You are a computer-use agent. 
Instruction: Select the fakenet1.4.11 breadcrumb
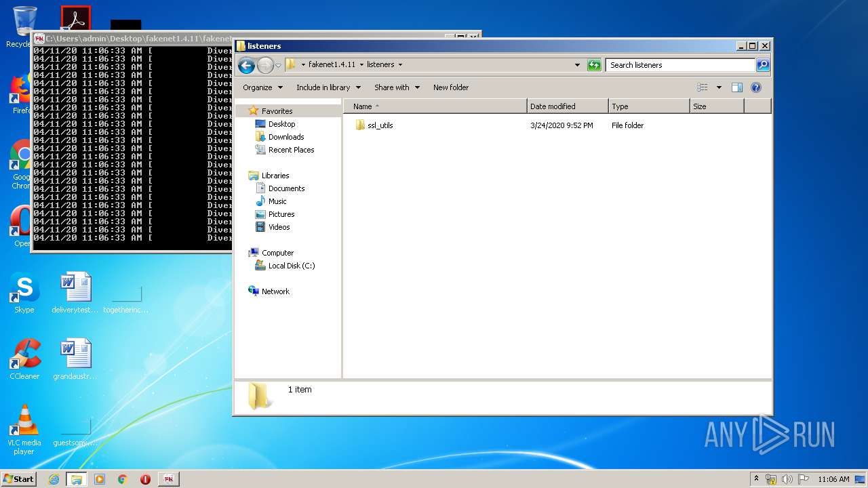tap(332, 65)
